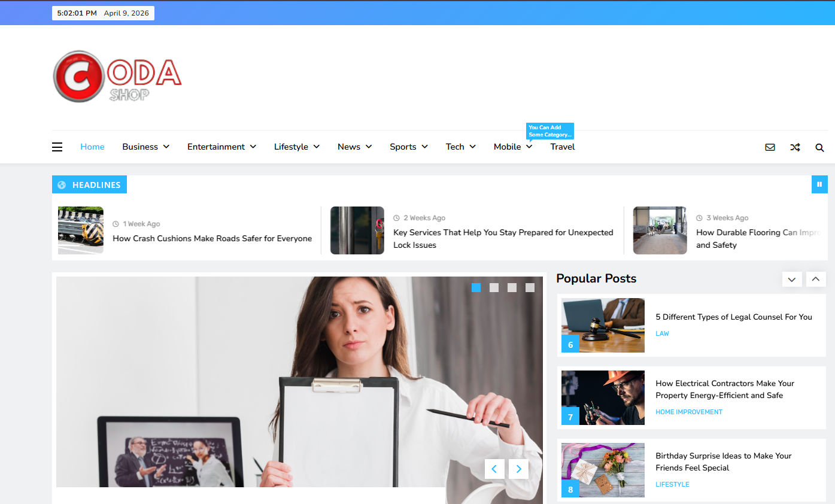Expand the Tech menu chevron
Screen dimensions: 835x504
472,147
